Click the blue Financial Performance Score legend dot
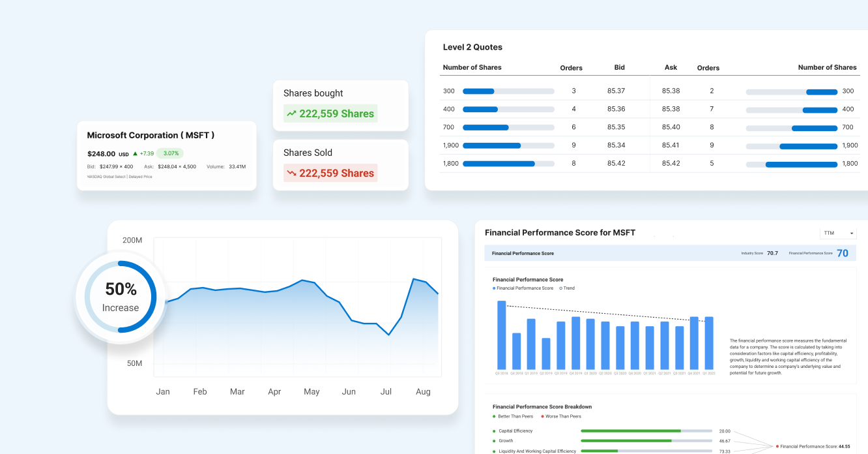The image size is (868, 454). click(x=495, y=288)
